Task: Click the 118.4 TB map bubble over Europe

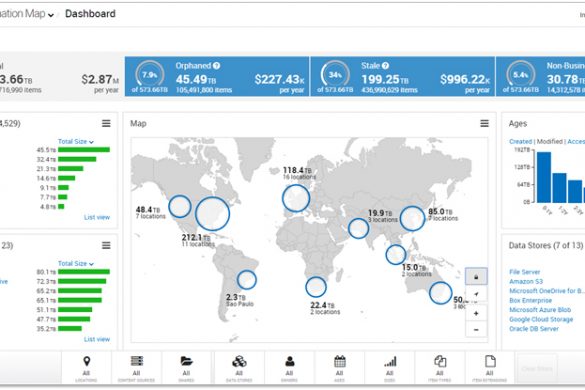Action: [x=296, y=198]
